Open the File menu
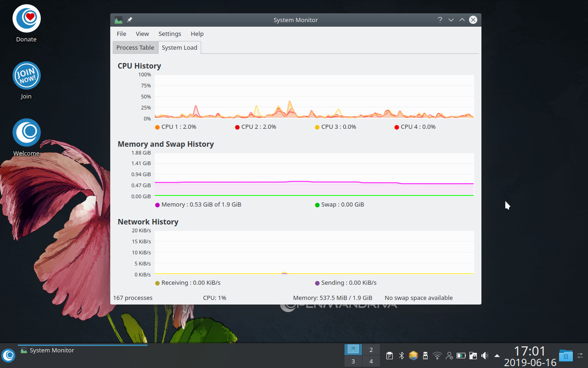This screenshot has height=368, width=588. (x=121, y=34)
